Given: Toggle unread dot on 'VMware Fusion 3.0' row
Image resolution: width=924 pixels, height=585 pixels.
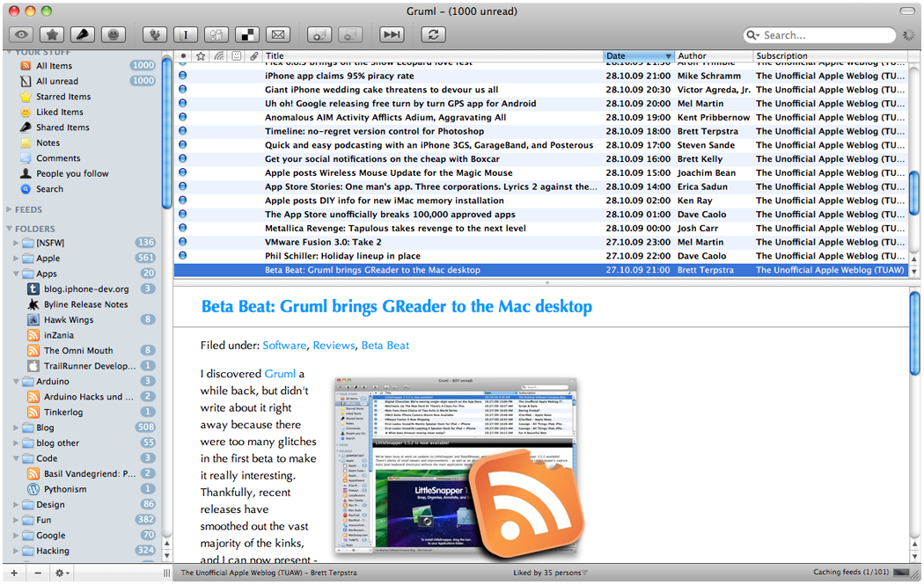Looking at the screenshot, I should (x=183, y=242).
